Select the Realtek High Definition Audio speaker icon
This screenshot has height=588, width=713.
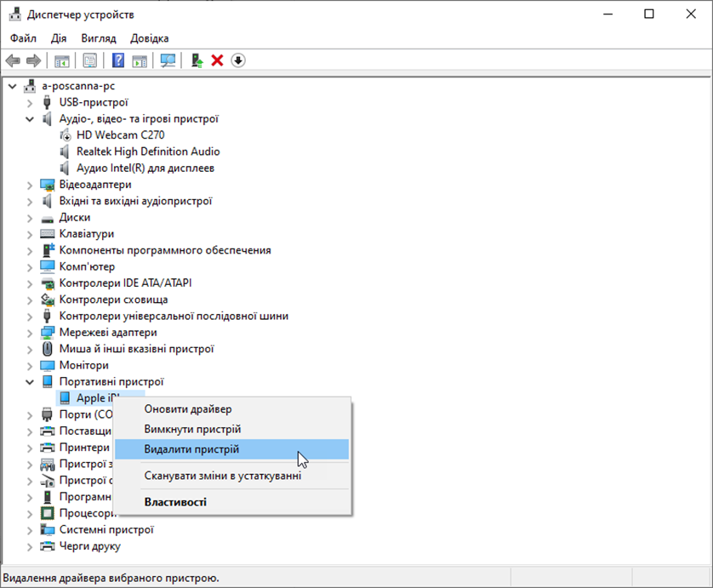(65, 151)
